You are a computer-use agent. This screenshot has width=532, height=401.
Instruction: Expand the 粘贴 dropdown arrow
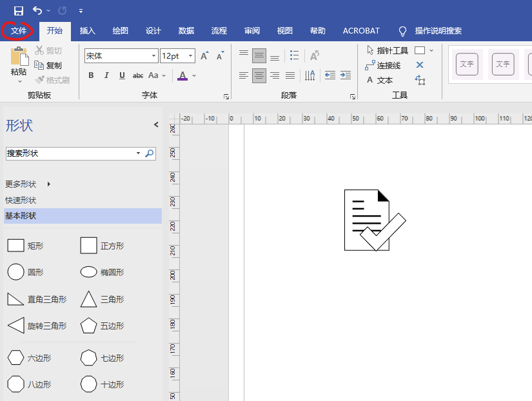tap(20, 81)
